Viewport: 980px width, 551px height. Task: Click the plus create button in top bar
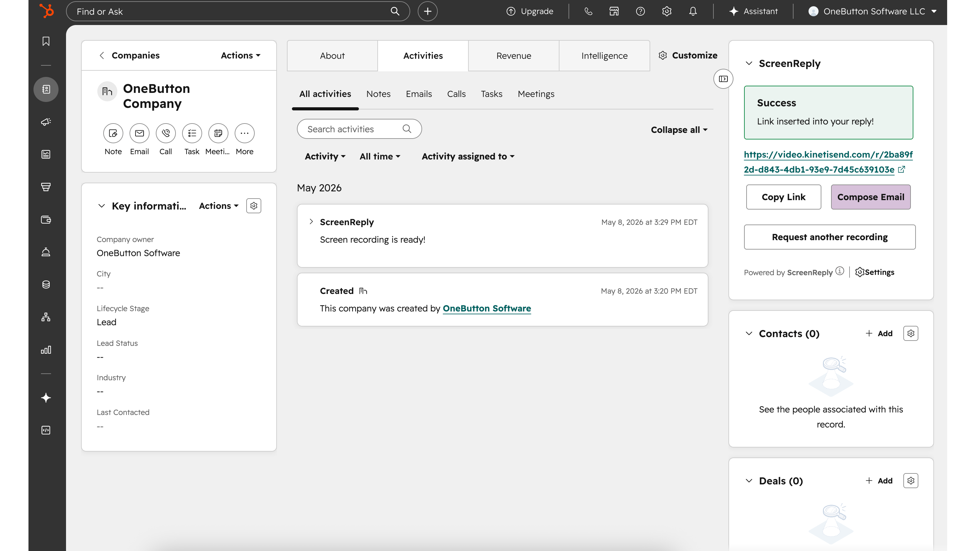(428, 11)
